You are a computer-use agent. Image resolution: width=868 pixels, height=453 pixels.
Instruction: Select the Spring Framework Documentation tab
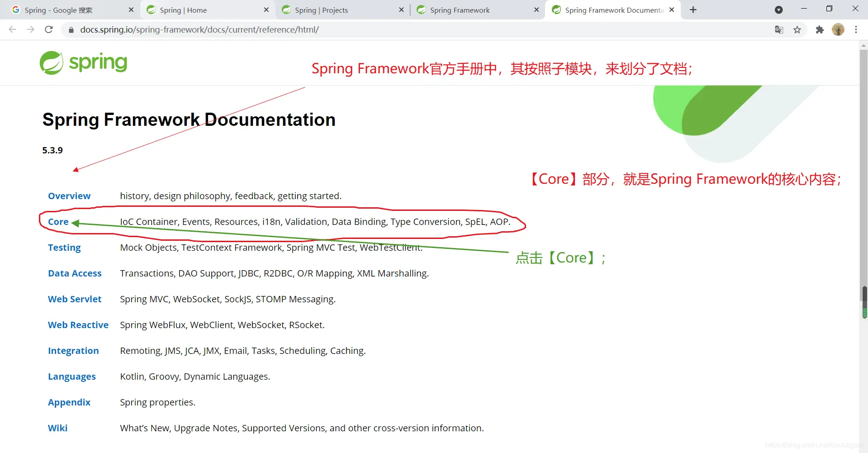(613, 10)
